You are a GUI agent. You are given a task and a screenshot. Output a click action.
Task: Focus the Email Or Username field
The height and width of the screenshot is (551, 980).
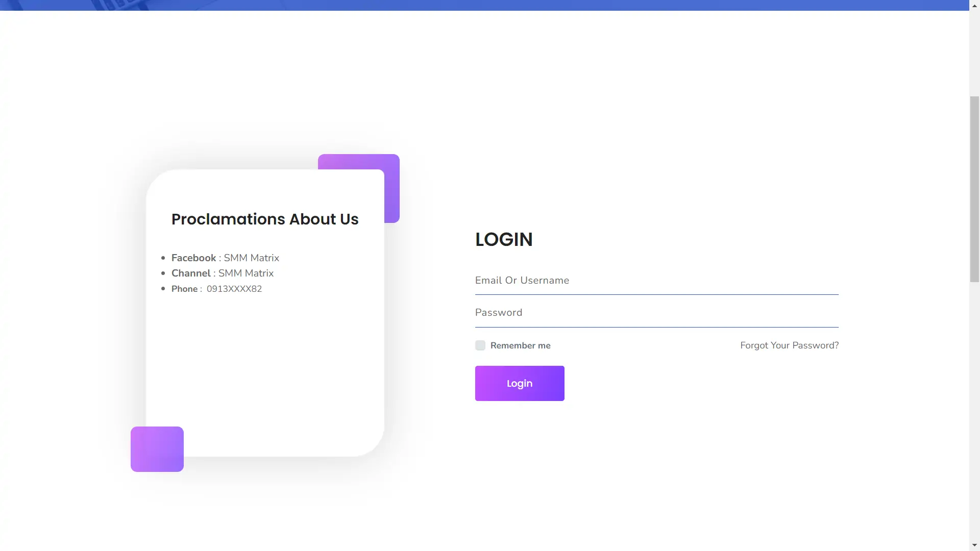click(x=656, y=281)
